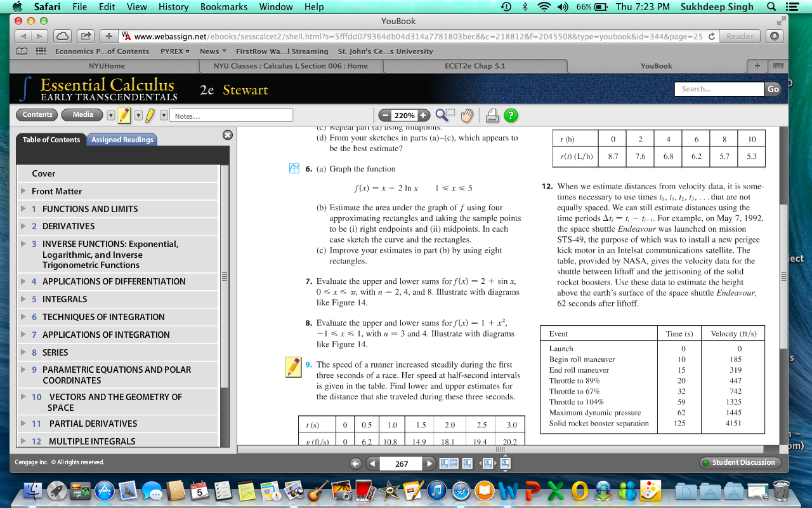Expand chapter 8 Series
The width and height of the screenshot is (812, 508).
(x=24, y=352)
